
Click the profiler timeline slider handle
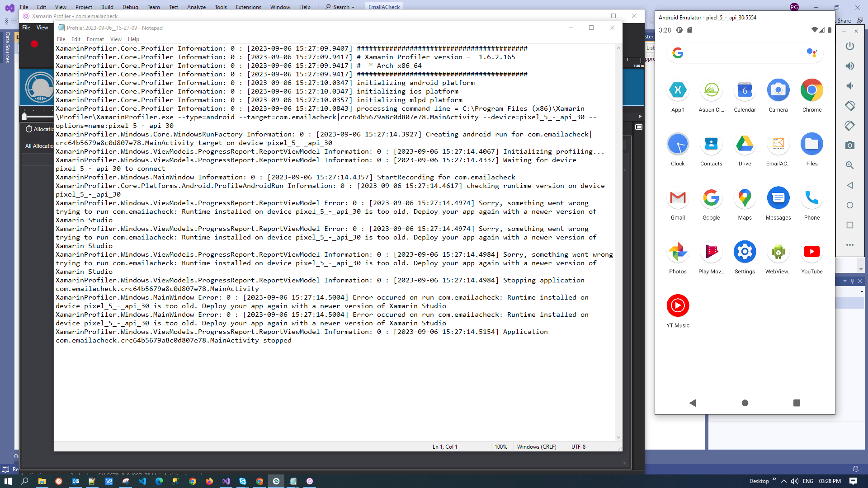click(24, 117)
